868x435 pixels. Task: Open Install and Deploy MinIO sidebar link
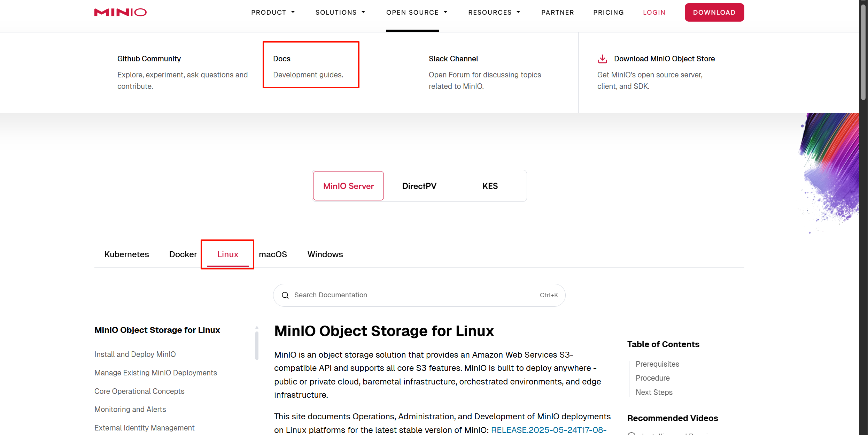[x=135, y=354]
